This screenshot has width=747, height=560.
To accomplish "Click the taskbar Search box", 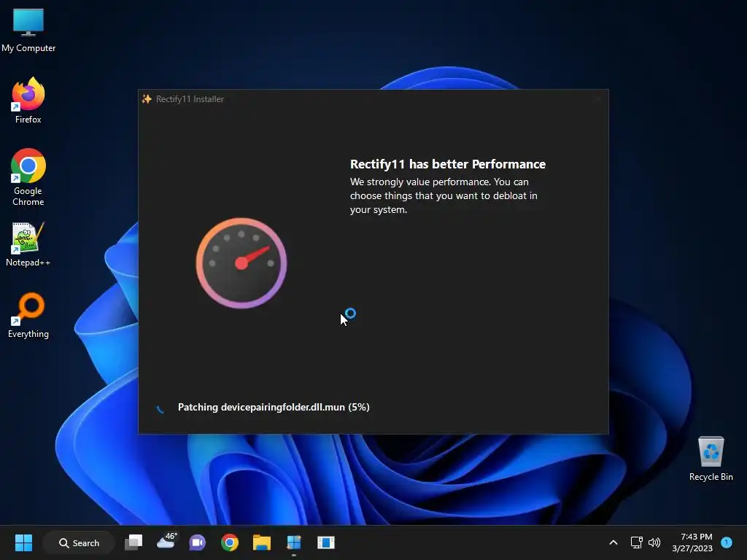I will [79, 542].
